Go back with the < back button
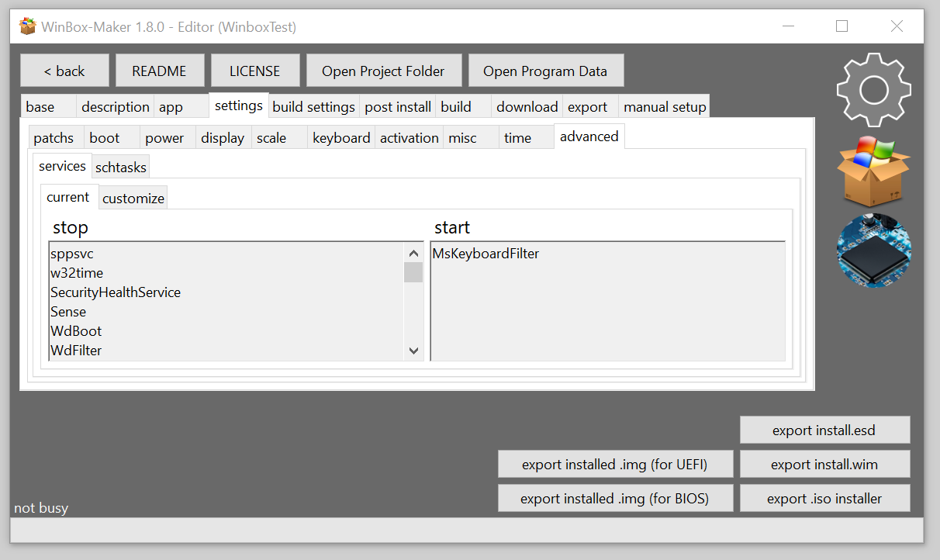 pos(64,71)
